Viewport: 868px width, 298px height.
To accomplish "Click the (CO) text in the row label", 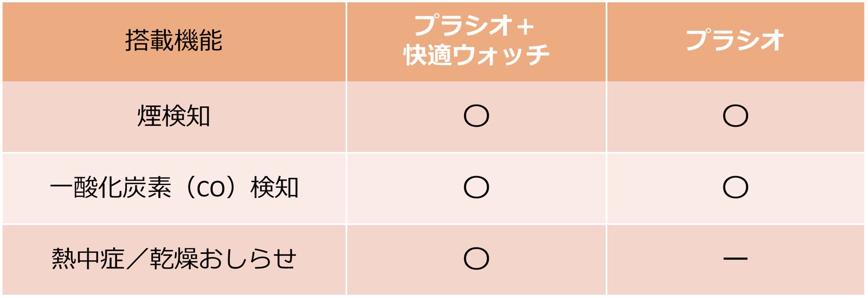I will pyautogui.click(x=211, y=188).
